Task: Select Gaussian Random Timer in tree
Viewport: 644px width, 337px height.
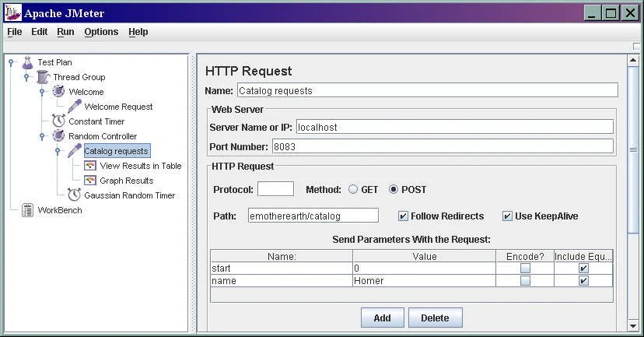Action: (129, 195)
